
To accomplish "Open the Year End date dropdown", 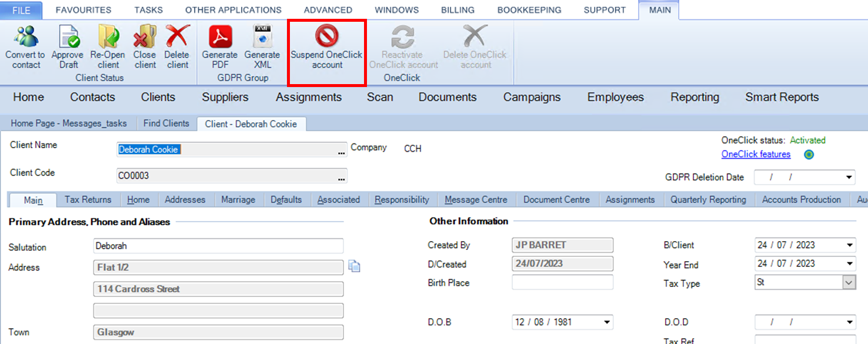I will pyautogui.click(x=849, y=263).
